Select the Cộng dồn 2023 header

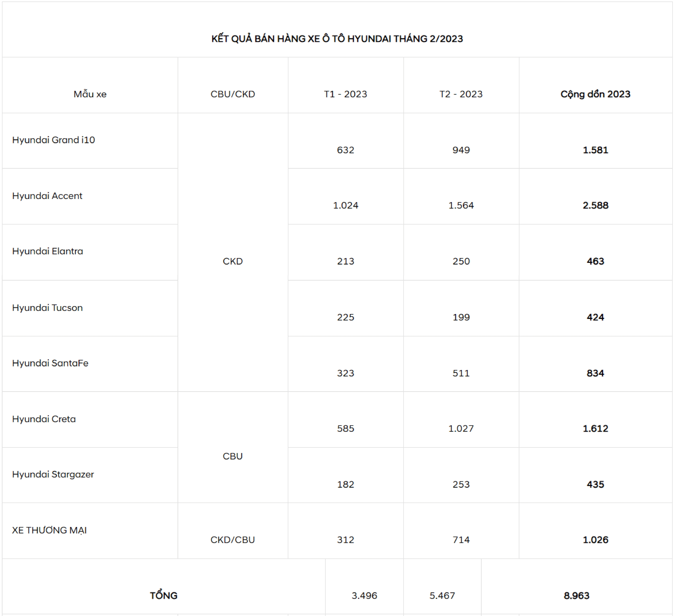[x=595, y=94]
